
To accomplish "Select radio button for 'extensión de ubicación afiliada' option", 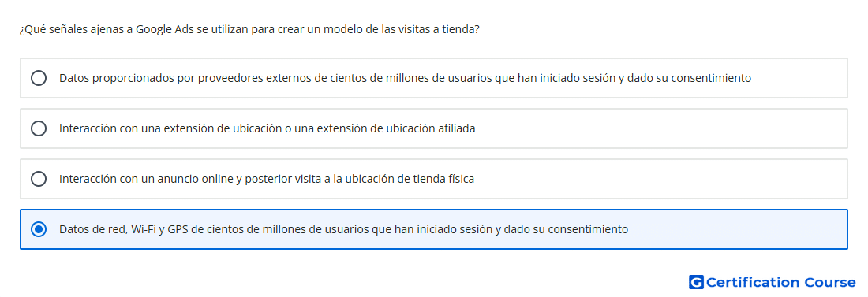I will coord(39,128).
